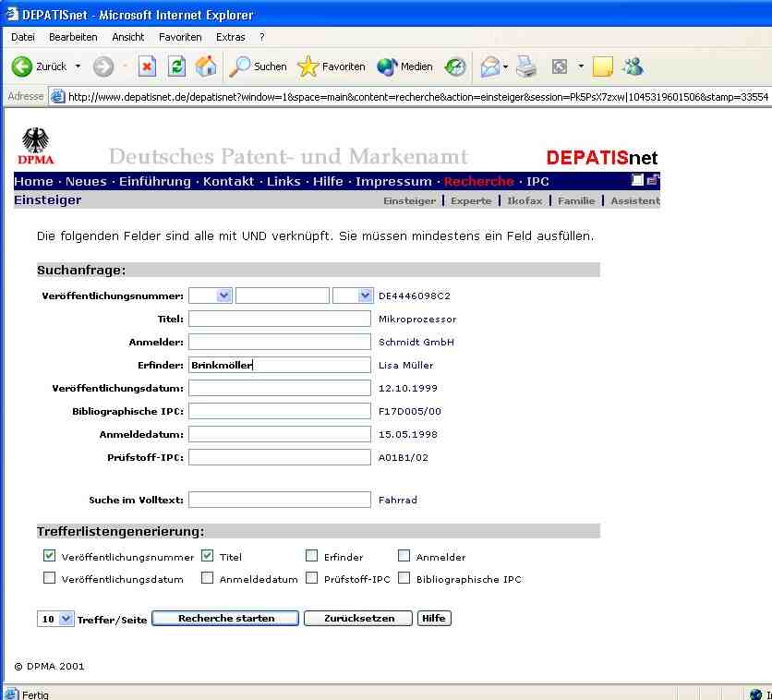Click the Print icon in toolbar
The width and height of the screenshot is (772, 700).
(526, 66)
